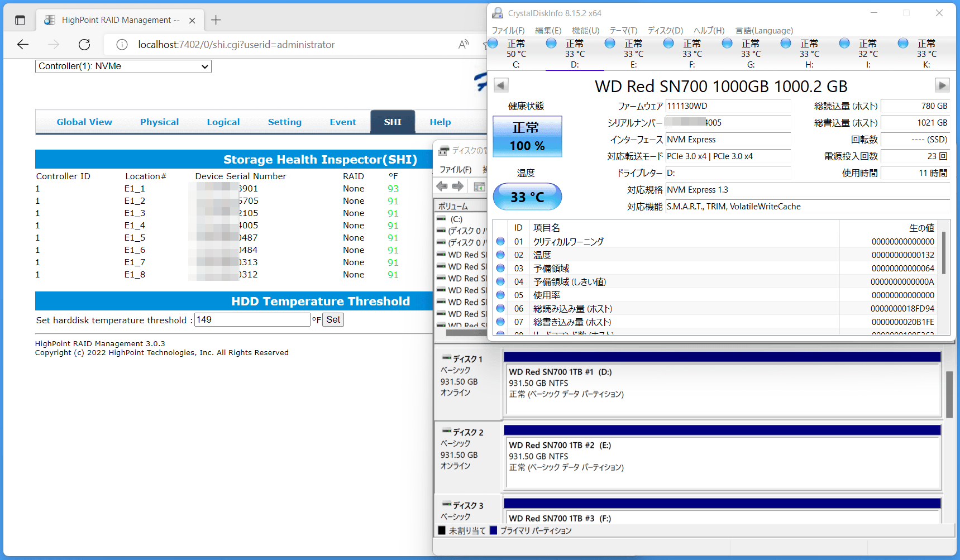Open the Setting tab

coord(285,122)
